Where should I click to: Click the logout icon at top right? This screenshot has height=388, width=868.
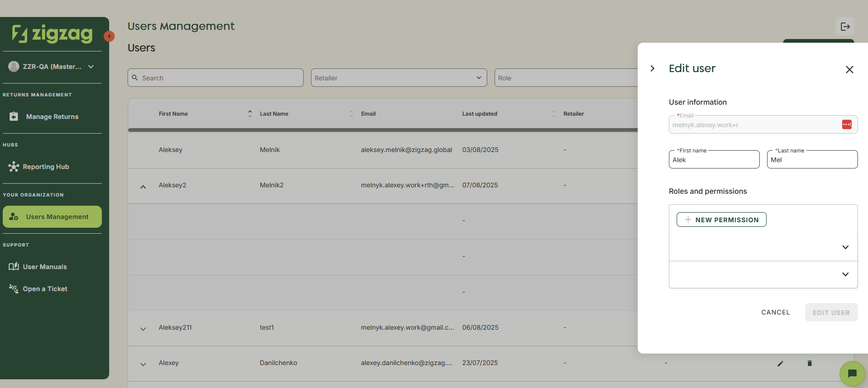[845, 27]
